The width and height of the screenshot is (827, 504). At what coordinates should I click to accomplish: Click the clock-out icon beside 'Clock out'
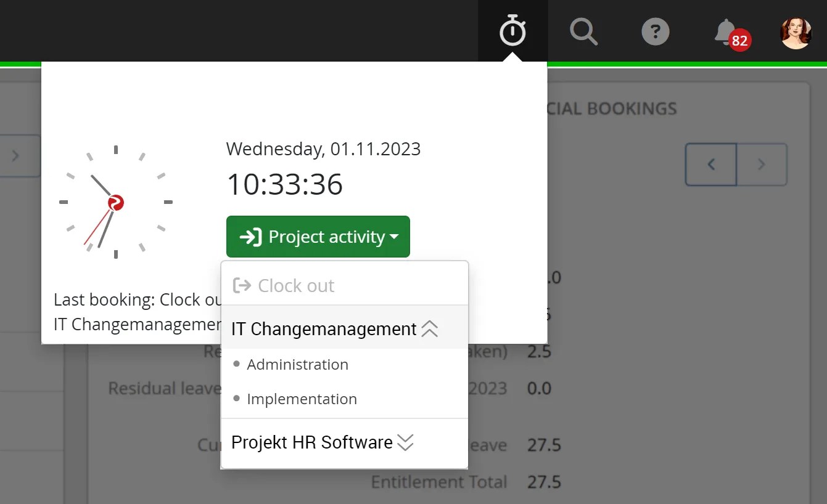(242, 285)
